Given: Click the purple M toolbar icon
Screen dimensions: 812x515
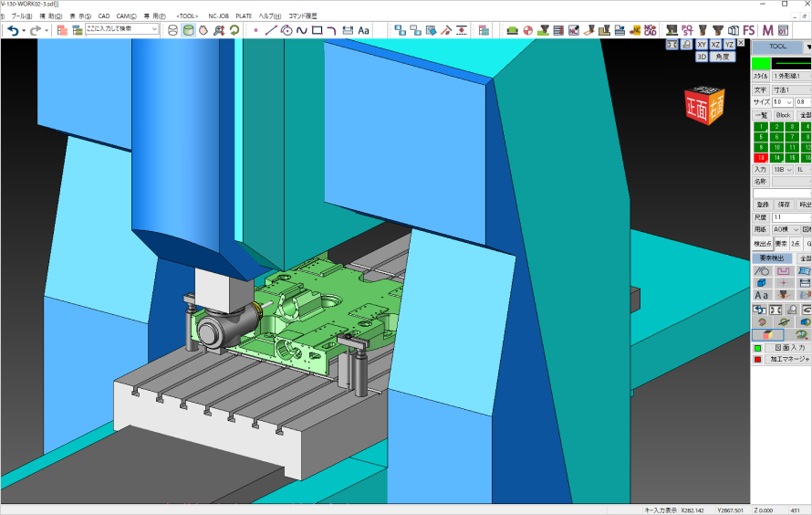Looking at the screenshot, I should (x=767, y=30).
